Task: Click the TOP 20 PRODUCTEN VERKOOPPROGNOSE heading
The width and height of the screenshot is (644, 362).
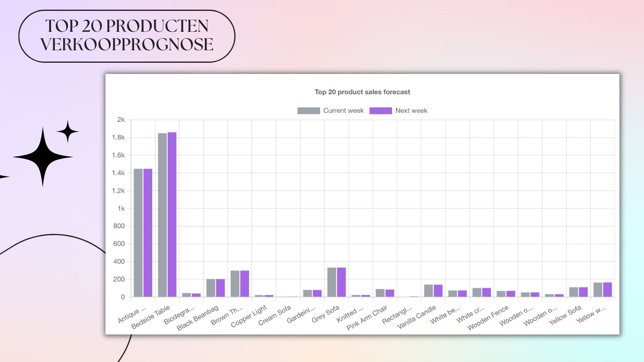Action: tap(127, 35)
